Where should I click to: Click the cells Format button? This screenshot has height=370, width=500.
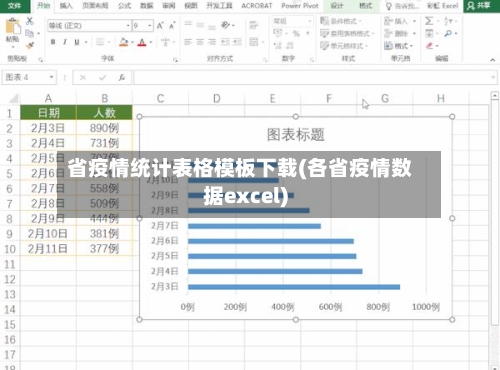398,45
